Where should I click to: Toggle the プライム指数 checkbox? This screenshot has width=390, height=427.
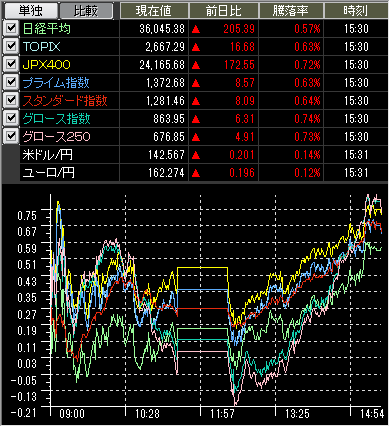pyautogui.click(x=11, y=82)
